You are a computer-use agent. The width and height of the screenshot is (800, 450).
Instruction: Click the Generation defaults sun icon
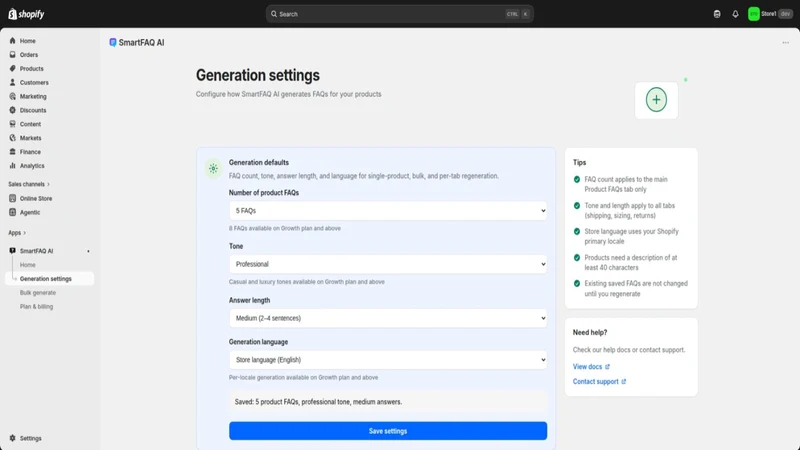coord(213,168)
